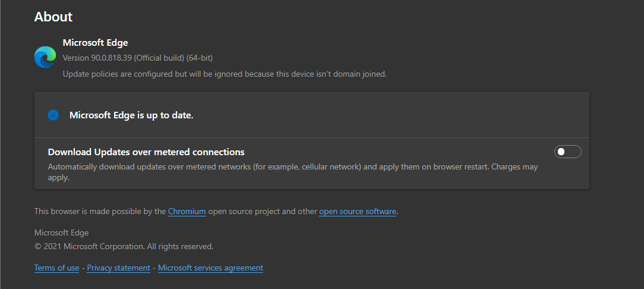The image size is (644, 289).
Task: Open the open source software link
Action: tap(358, 211)
